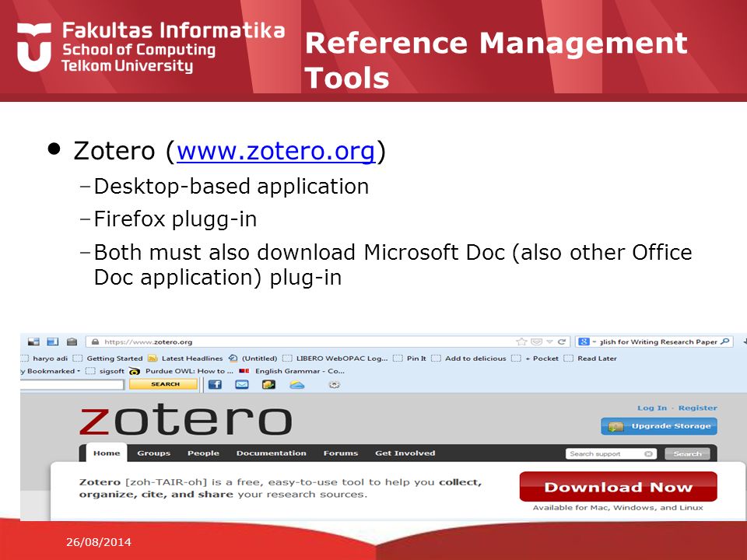The image size is (747, 560).
Task: Click the blue window icon left of the address bar
Action: pos(52,341)
